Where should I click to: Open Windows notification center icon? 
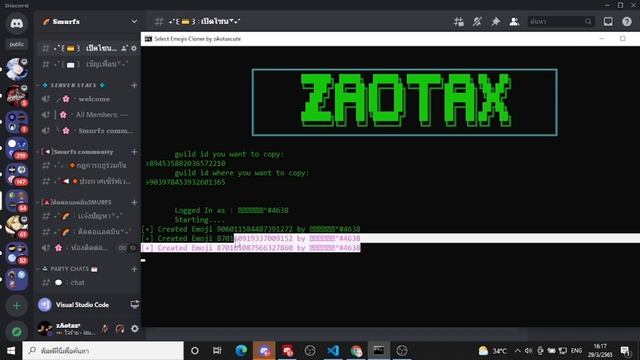coord(625,351)
